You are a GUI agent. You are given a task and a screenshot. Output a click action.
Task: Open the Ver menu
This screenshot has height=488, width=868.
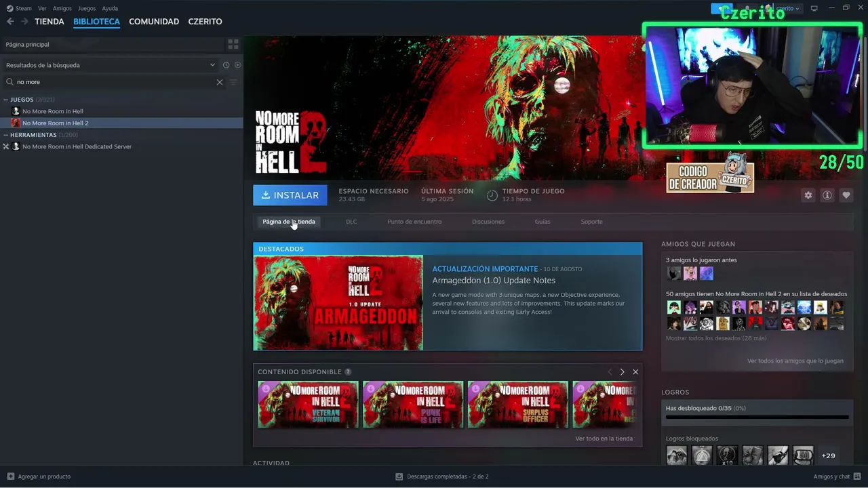point(42,8)
